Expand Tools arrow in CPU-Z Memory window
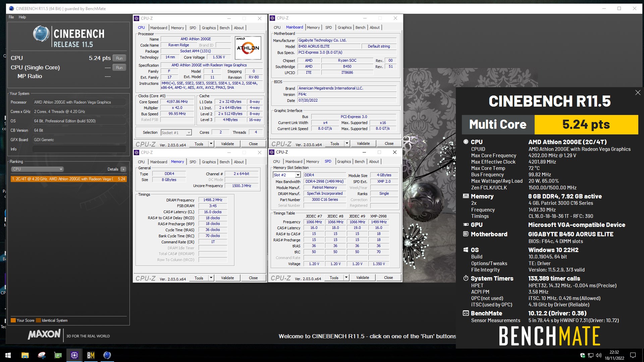The width and height of the screenshot is (644, 362). 211,278
